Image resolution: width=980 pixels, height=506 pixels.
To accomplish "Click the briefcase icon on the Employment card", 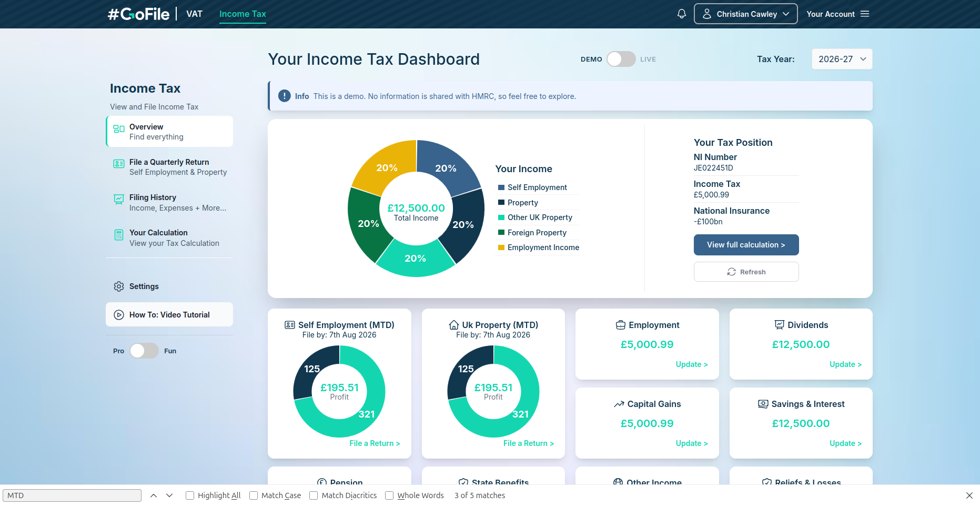I will pos(620,325).
